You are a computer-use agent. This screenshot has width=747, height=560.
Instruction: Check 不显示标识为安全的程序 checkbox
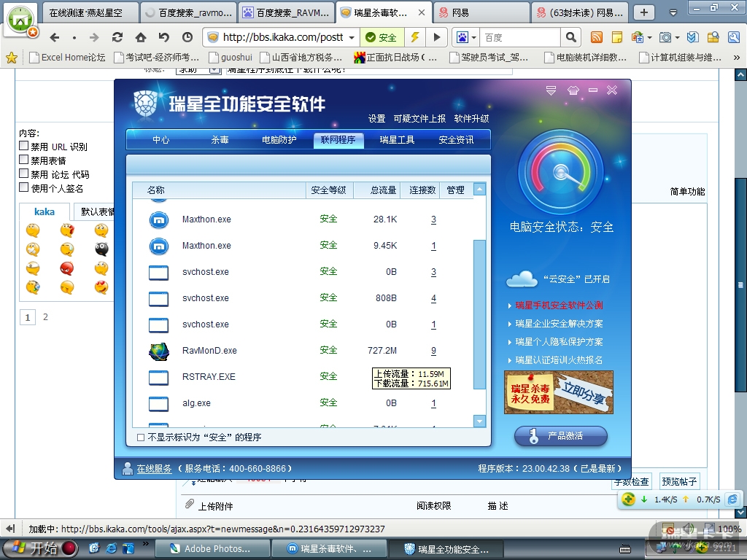point(141,437)
